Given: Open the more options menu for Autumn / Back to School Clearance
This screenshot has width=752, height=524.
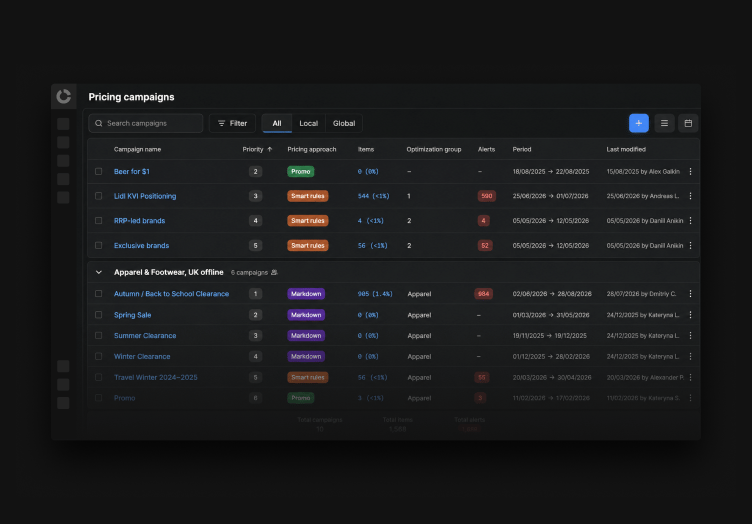Looking at the screenshot, I should point(690,293).
